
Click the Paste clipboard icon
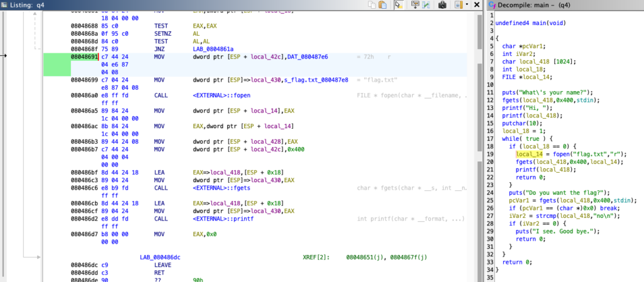(383, 5)
